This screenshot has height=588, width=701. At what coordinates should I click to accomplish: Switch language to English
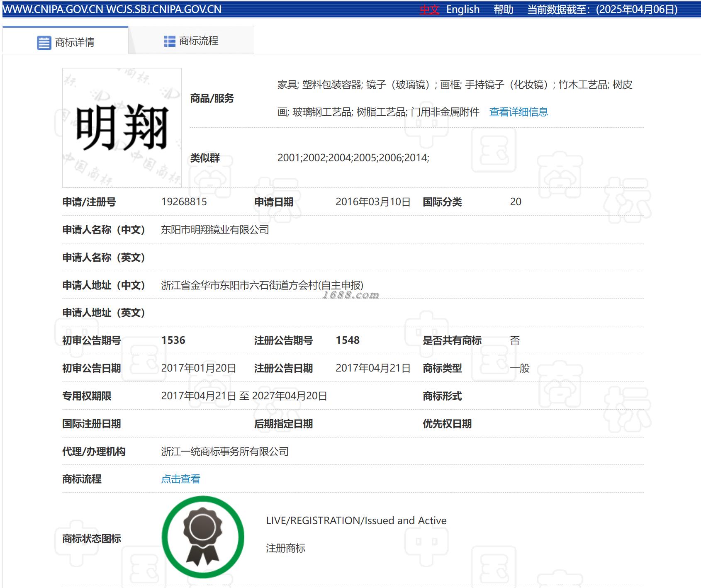pyautogui.click(x=463, y=10)
